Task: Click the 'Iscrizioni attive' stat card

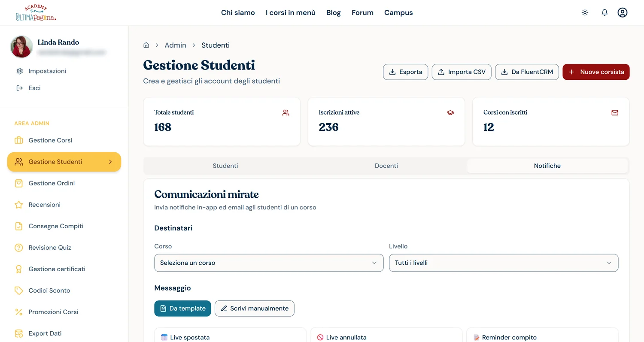Action: pos(386,121)
